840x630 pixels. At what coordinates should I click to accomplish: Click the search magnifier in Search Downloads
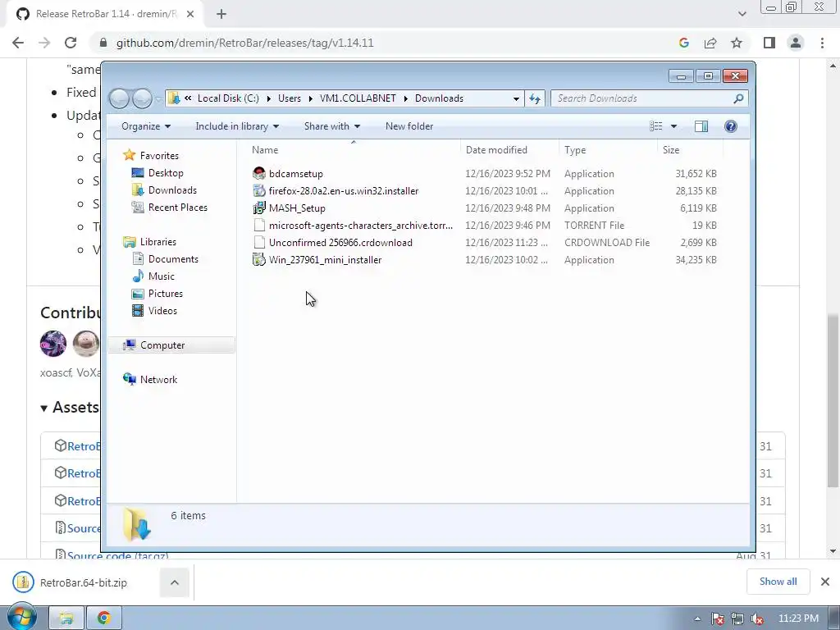738,98
